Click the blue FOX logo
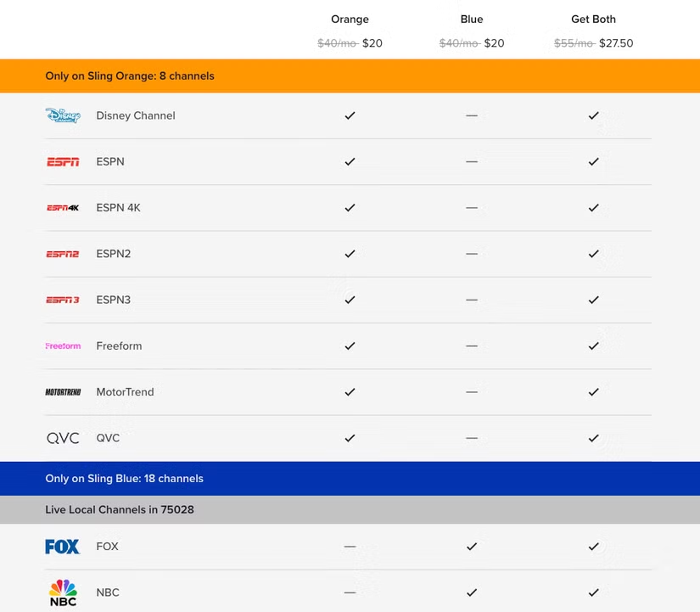The image size is (700, 612). tap(63, 547)
